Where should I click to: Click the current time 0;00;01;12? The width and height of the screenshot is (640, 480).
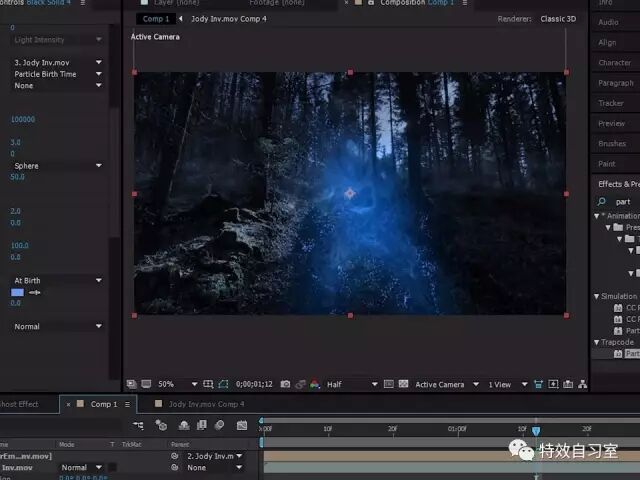tap(254, 384)
